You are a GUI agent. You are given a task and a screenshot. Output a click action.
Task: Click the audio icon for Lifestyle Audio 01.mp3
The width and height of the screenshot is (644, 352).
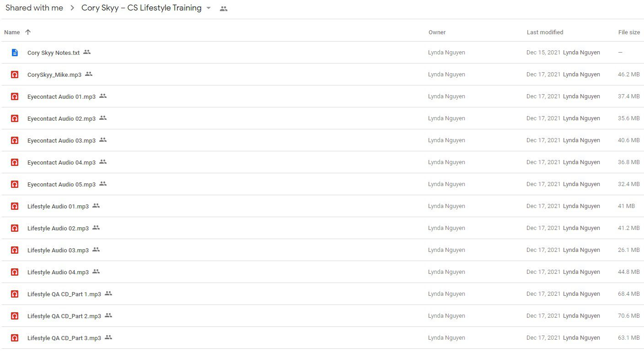click(15, 206)
